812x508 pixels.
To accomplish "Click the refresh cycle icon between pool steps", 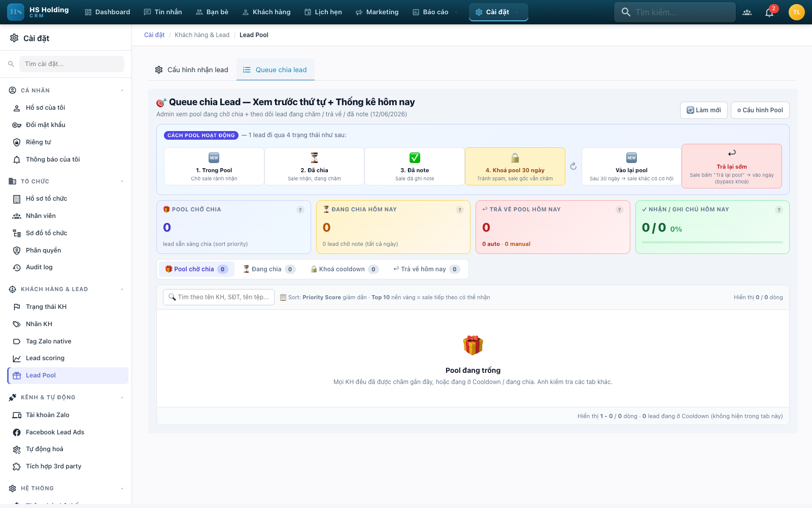I will coord(573,166).
